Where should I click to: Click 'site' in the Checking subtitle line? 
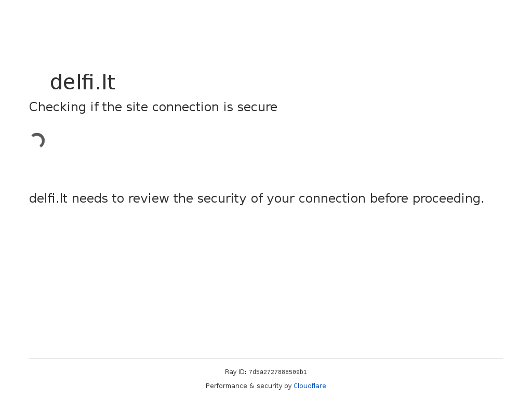coord(137,107)
